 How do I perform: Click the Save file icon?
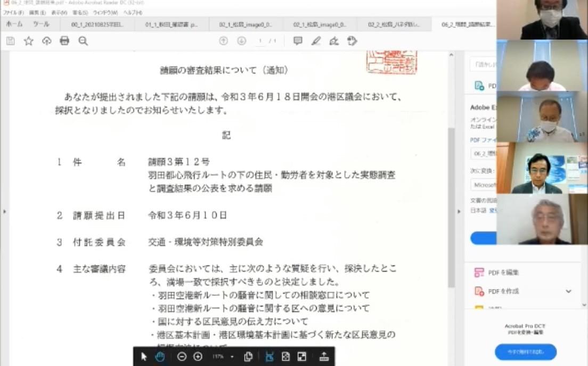point(11,41)
